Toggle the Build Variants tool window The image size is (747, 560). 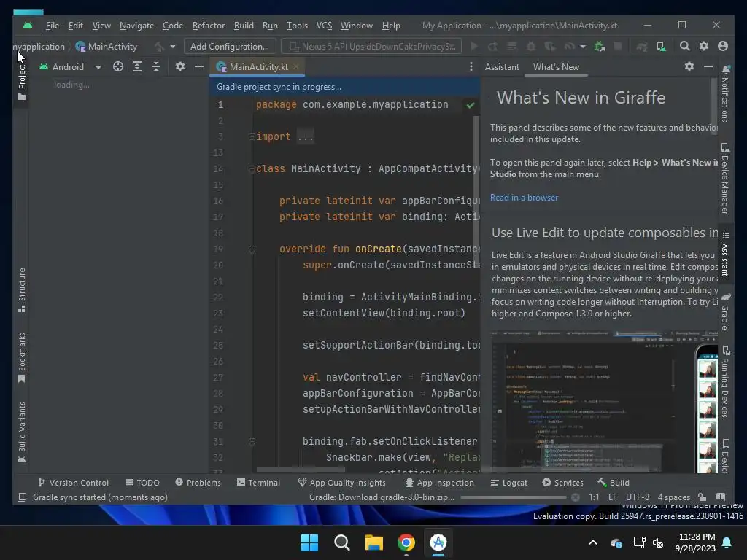pos(21,432)
